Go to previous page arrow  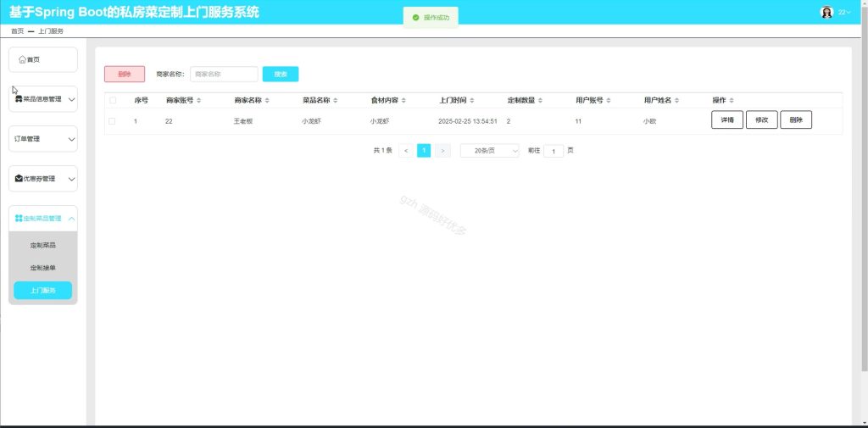point(406,151)
